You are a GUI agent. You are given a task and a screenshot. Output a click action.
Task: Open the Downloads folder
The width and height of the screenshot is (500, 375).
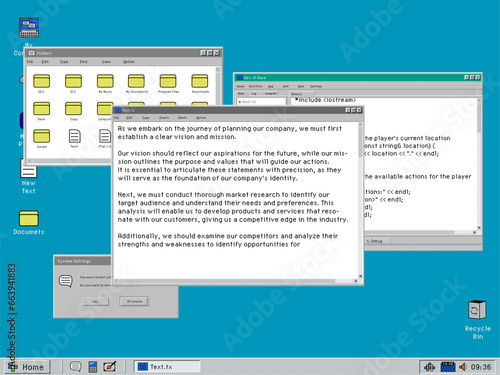(x=200, y=81)
